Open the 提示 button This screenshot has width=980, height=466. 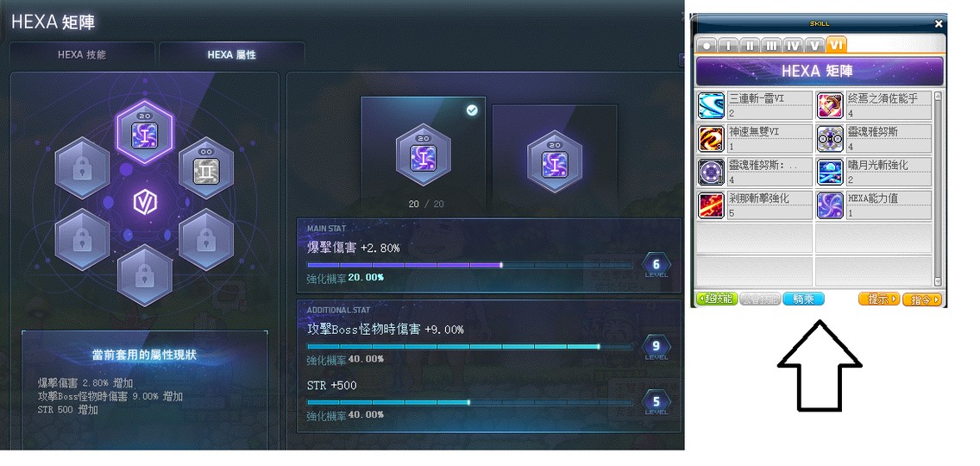click(879, 299)
